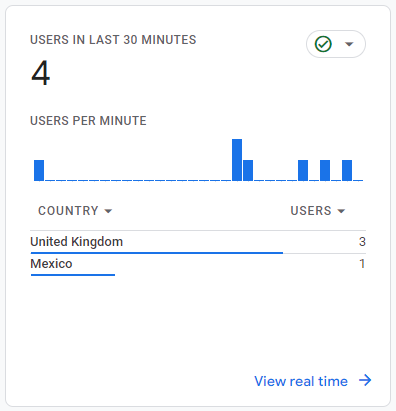Click the users count 1 for Mexico
This screenshot has width=396, height=411.
click(x=362, y=264)
